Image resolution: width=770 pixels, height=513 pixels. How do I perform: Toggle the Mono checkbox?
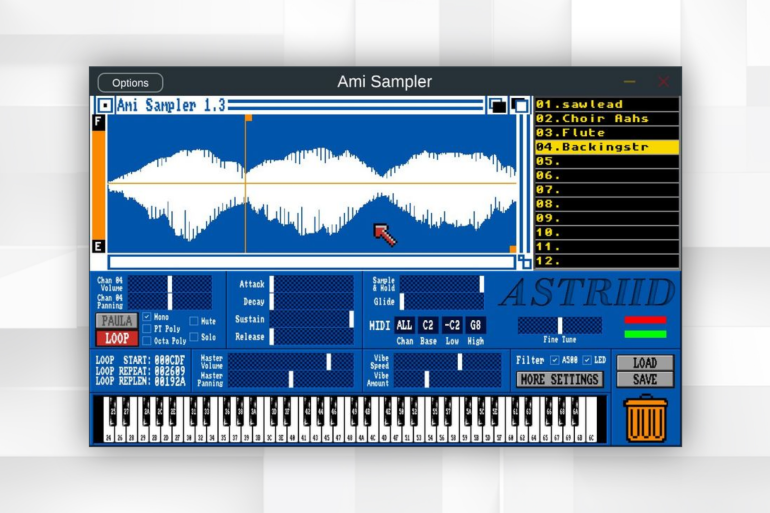(146, 317)
